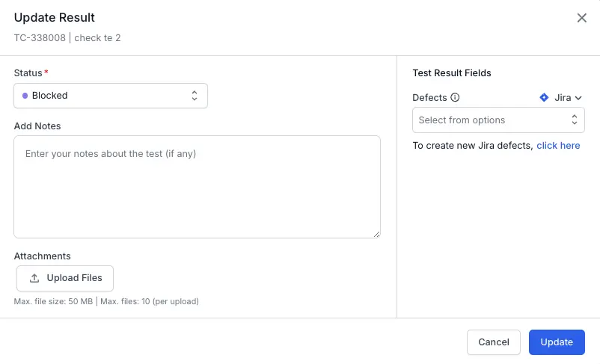
Task: Click the TC-338008 test case identifier
Action: click(40, 38)
